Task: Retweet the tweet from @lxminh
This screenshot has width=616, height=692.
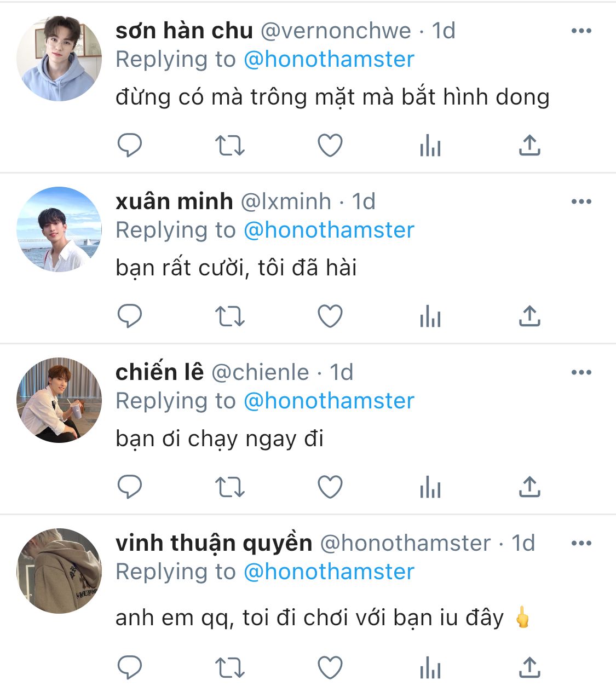Action: click(229, 316)
